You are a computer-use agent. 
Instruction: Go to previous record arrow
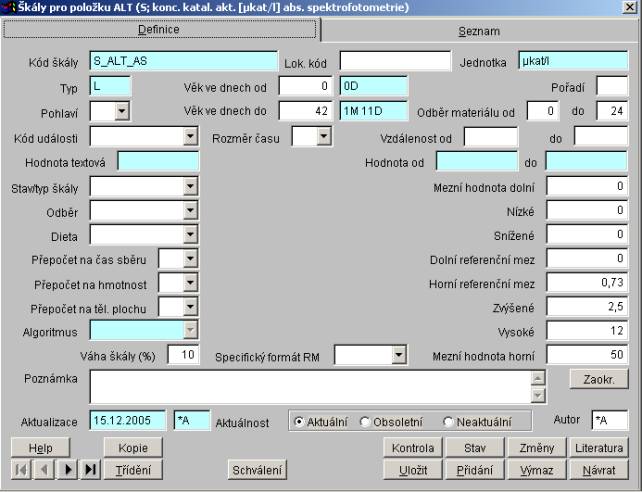click(44, 469)
